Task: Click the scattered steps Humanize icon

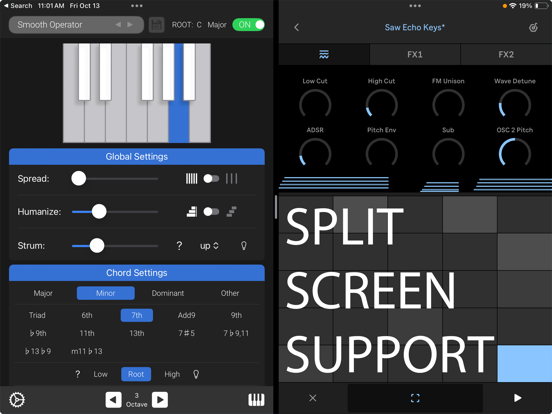Action: [x=231, y=212]
